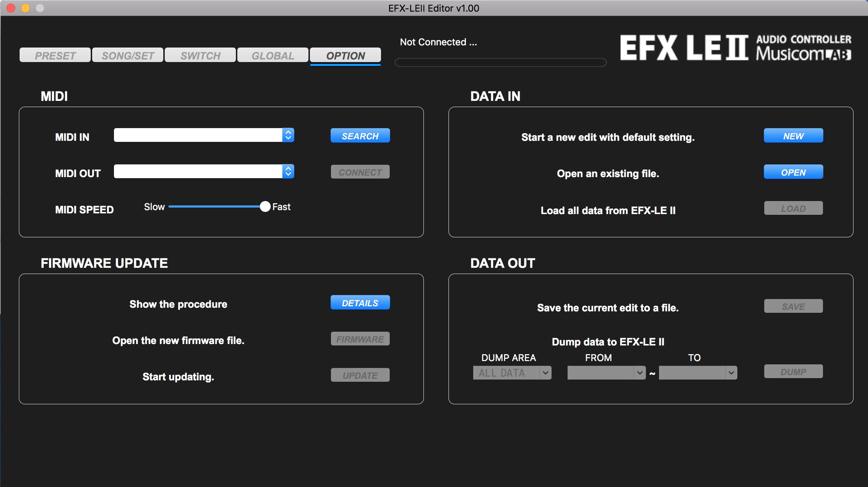The width and height of the screenshot is (868, 487).
Task: Click NEW to start a default edit
Action: tap(793, 136)
